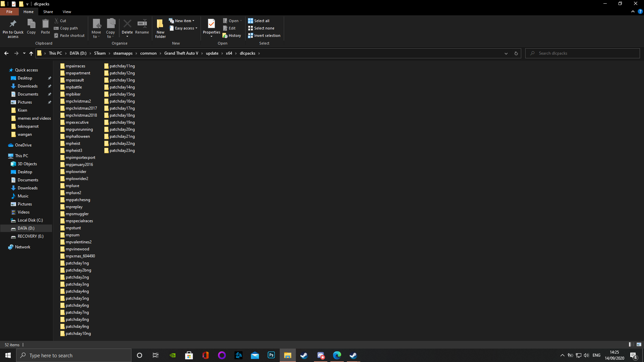644x362 pixels.
Task: Go back with the Back arrow
Action: click(x=6, y=53)
